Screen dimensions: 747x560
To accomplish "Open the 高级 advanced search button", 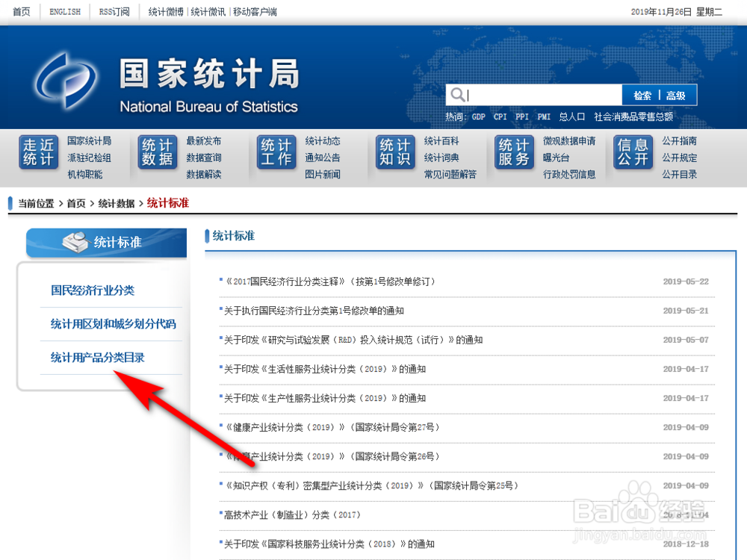I will tap(677, 94).
